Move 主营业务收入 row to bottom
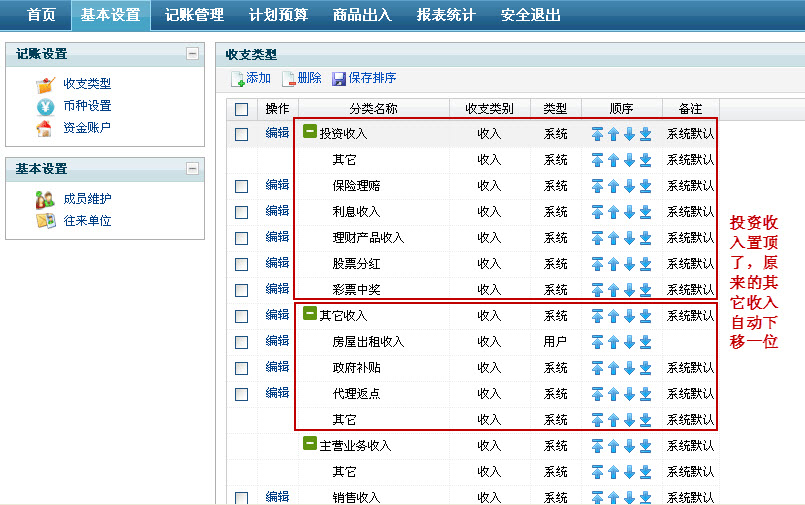 [x=645, y=446]
